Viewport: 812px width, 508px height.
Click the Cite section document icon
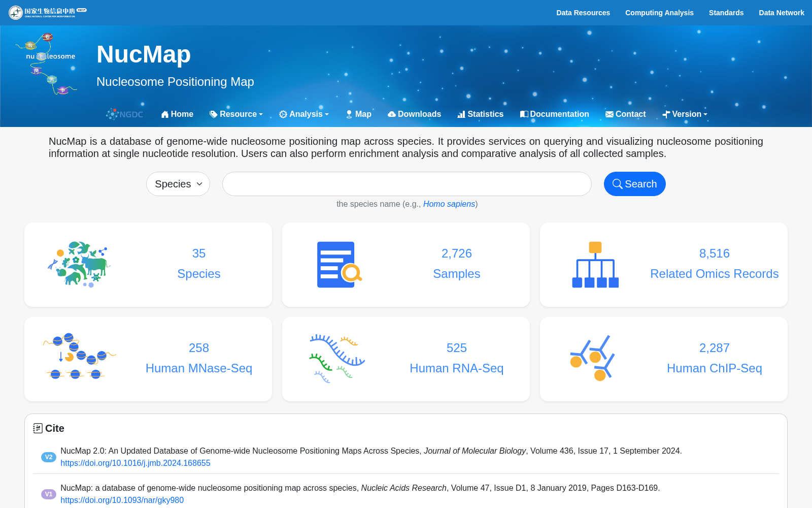pyautogui.click(x=38, y=428)
